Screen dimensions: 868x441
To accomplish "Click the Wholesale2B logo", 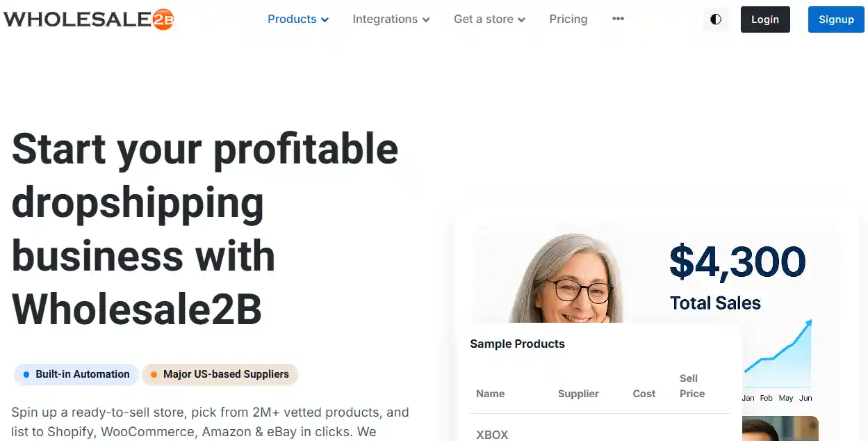I will [x=88, y=19].
